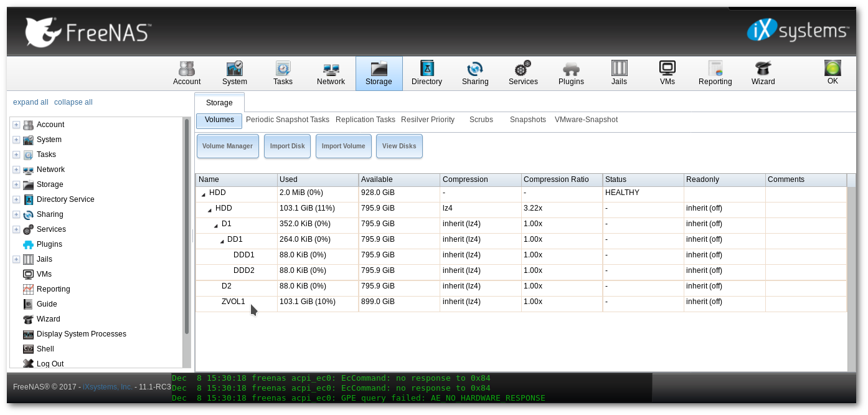Open the Resilver Priority tab

click(x=428, y=120)
